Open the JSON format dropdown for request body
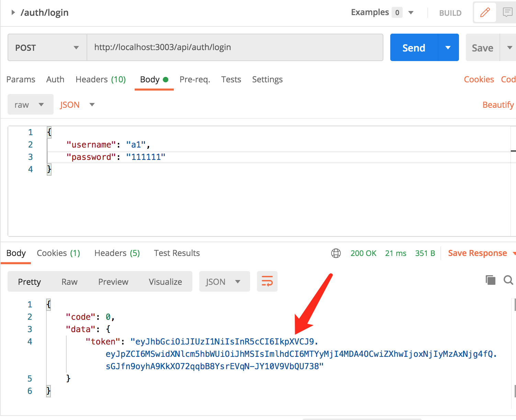Image resolution: width=516 pixels, height=420 pixels. [77, 105]
